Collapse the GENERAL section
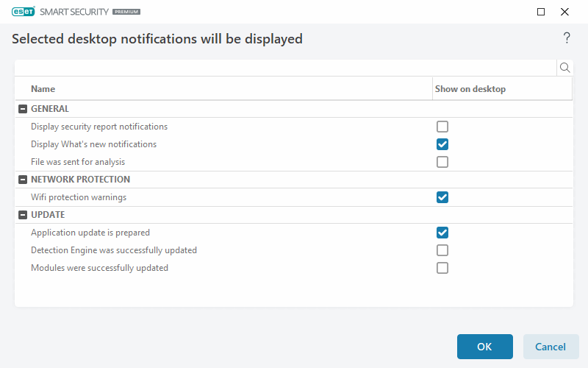The image size is (588, 368). (x=22, y=109)
